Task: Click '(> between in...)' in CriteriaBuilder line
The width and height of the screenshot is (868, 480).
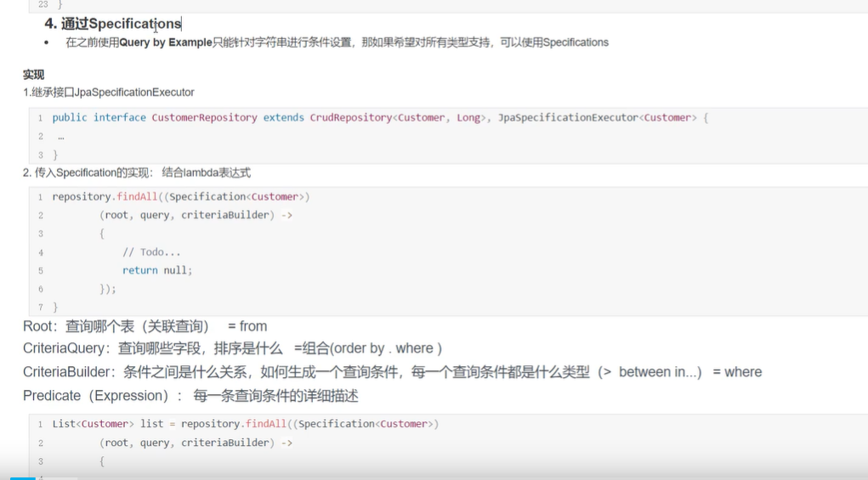Action: [650, 372]
